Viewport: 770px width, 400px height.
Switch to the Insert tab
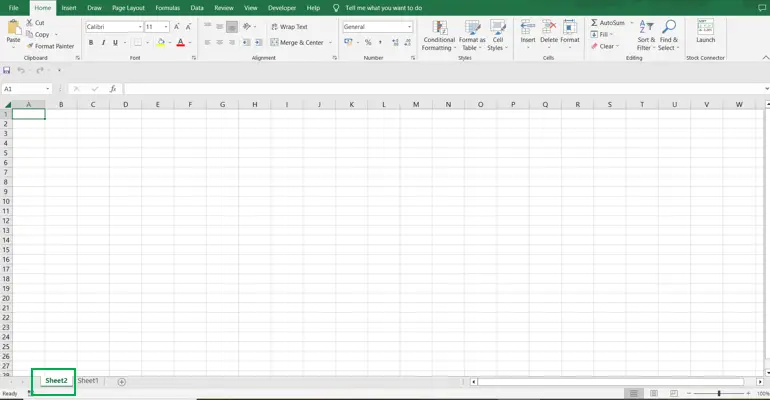[x=69, y=8]
